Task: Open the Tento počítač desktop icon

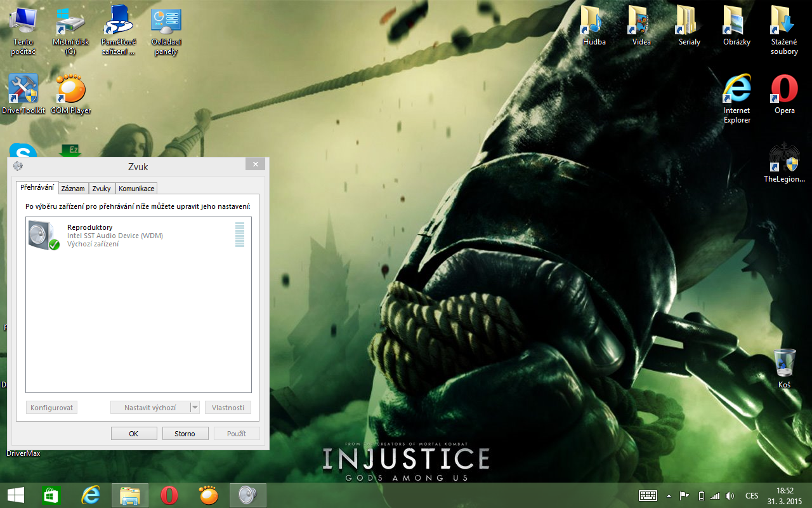Action: click(23, 32)
